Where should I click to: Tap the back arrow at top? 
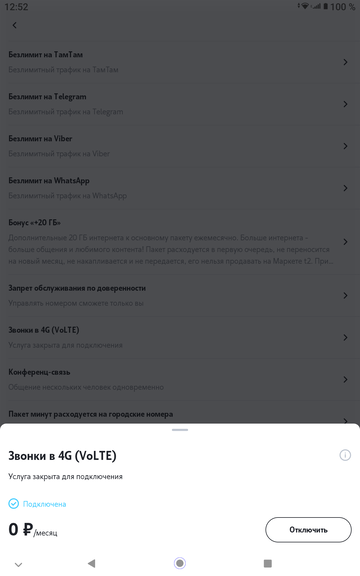click(x=14, y=25)
